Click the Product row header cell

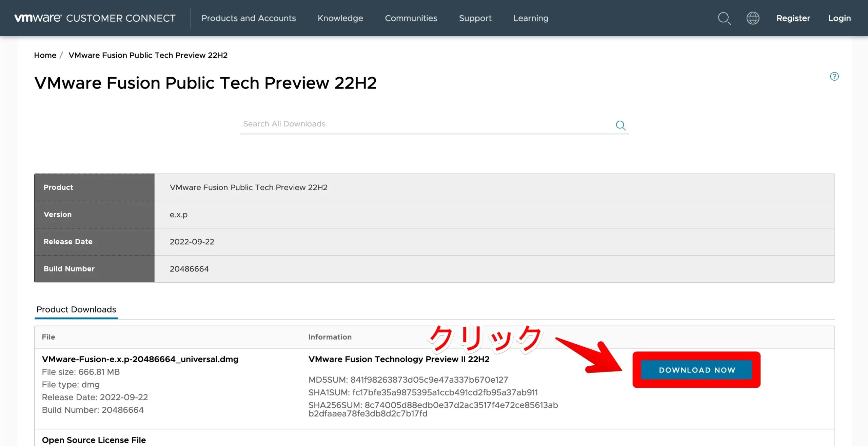tap(94, 187)
